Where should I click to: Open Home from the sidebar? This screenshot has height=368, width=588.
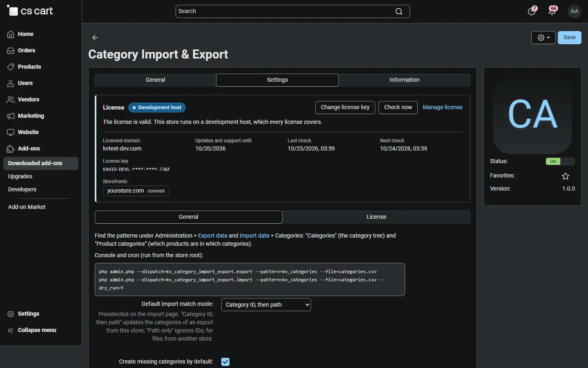click(x=20, y=34)
